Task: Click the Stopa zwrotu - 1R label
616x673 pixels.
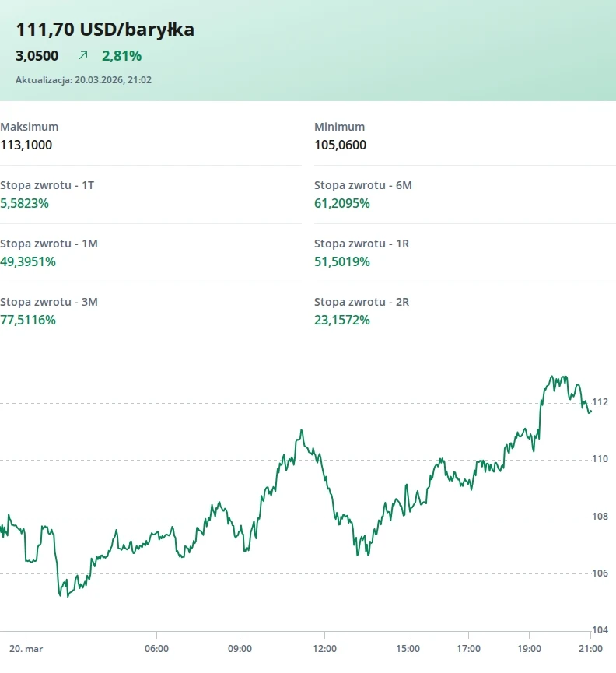Action: click(x=362, y=244)
